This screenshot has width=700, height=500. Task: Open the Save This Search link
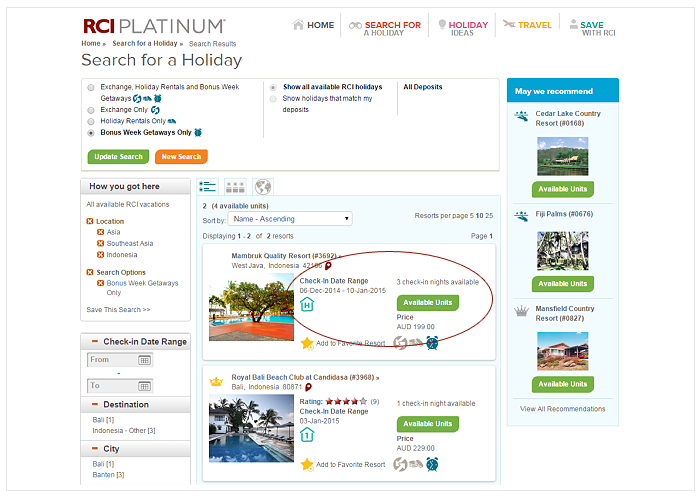click(x=118, y=309)
